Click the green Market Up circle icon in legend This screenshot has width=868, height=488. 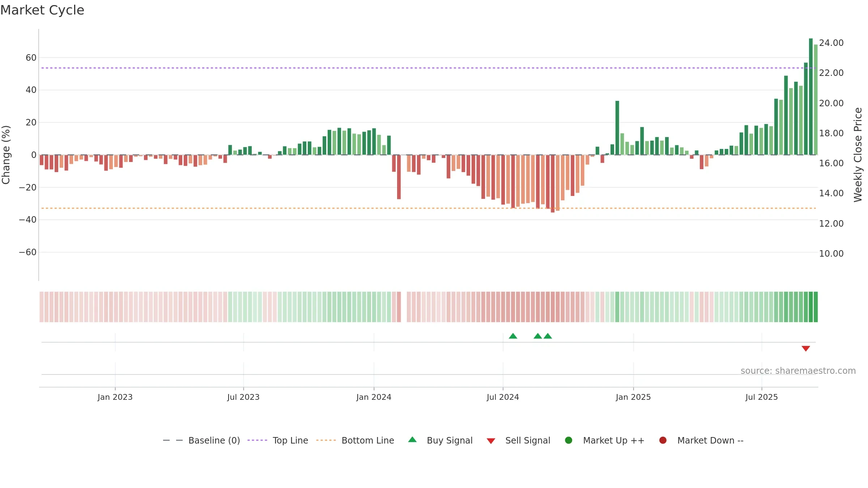click(x=569, y=440)
